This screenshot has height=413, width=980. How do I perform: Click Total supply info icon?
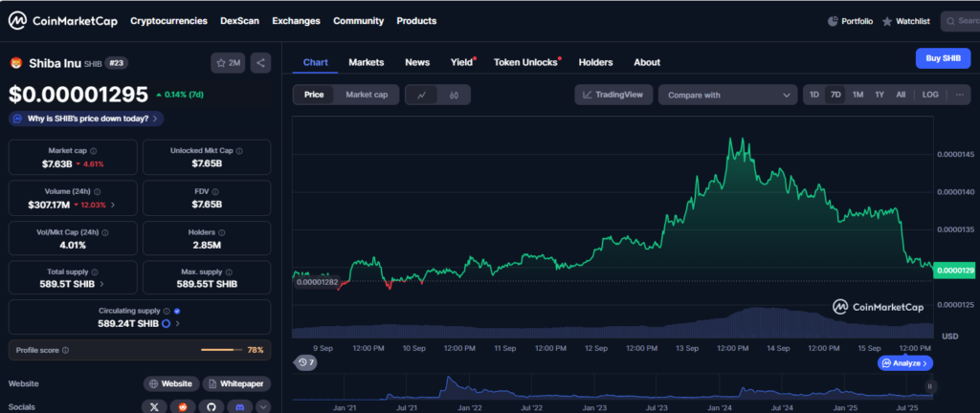click(x=95, y=272)
